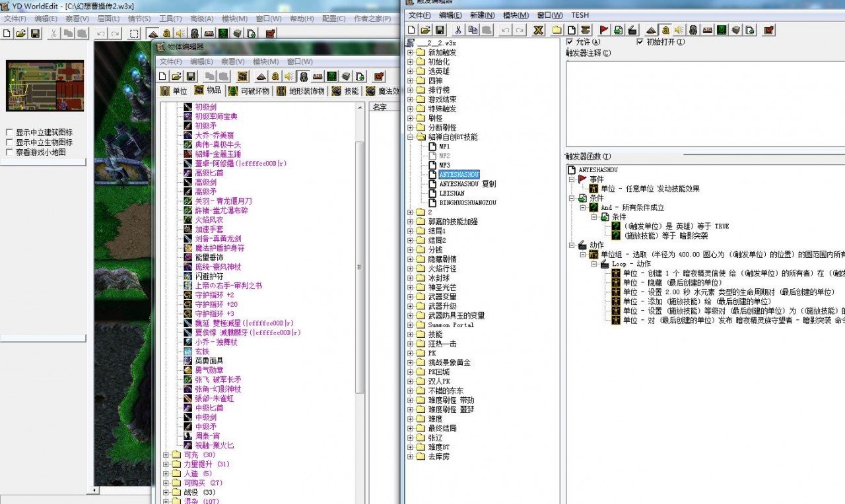The width and height of the screenshot is (845, 504).
Task: Click Cut scissors icon in trigger editor toolbar
Action: tap(458, 30)
